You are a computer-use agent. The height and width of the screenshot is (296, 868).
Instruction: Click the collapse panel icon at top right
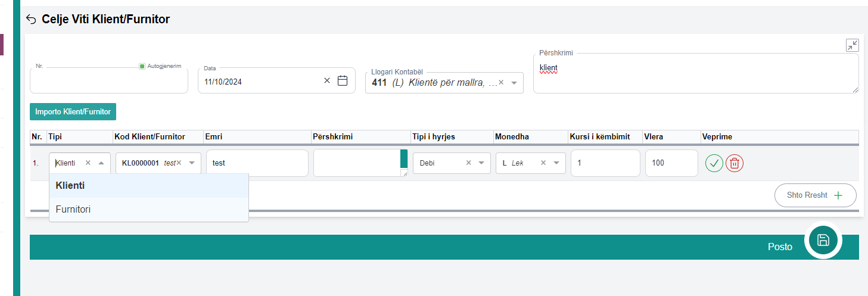point(852,45)
